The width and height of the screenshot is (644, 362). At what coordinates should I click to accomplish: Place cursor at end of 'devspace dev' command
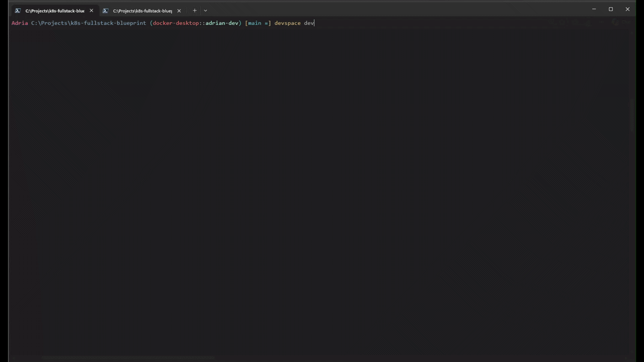coord(314,23)
